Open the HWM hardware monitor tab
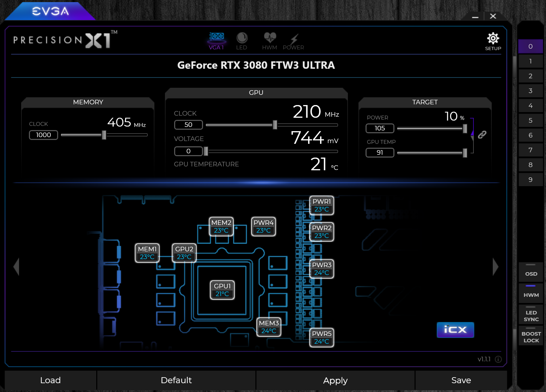546x392 pixels. 270,41
